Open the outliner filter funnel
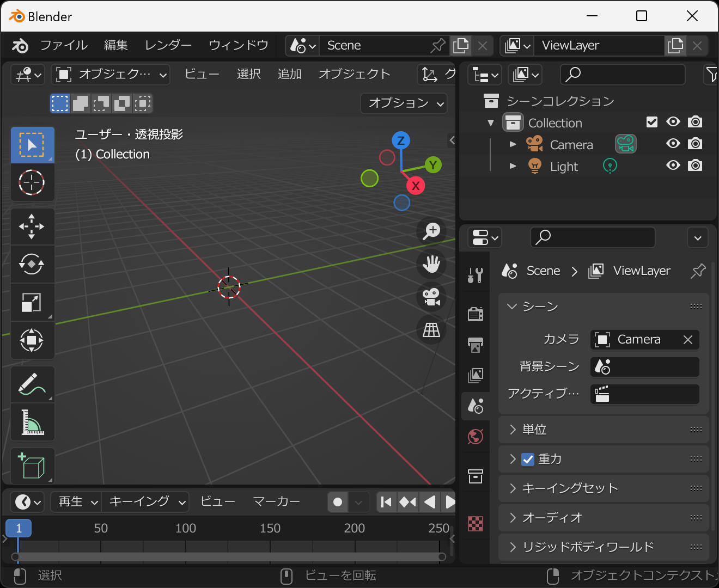This screenshot has width=719, height=588. click(x=711, y=74)
